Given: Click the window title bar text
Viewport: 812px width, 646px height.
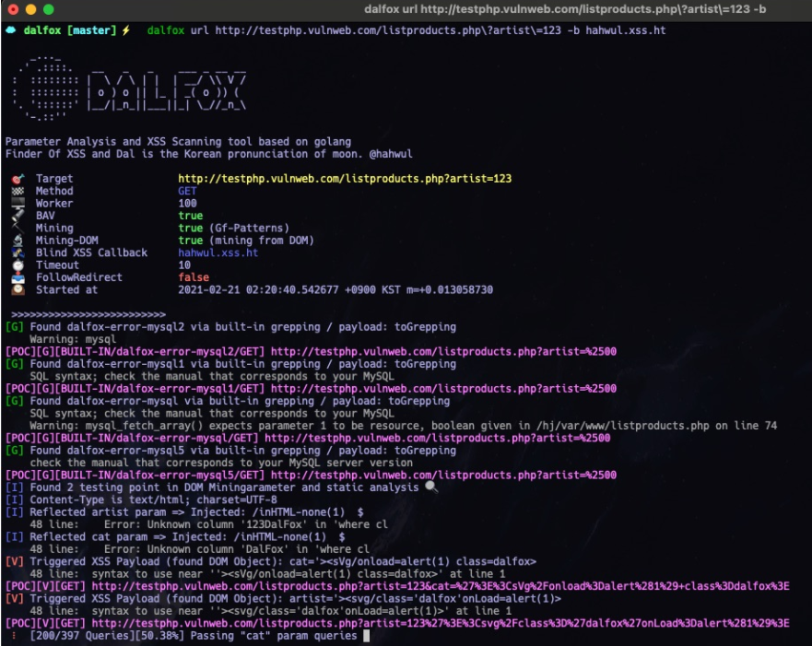Looking at the screenshot, I should [564, 9].
